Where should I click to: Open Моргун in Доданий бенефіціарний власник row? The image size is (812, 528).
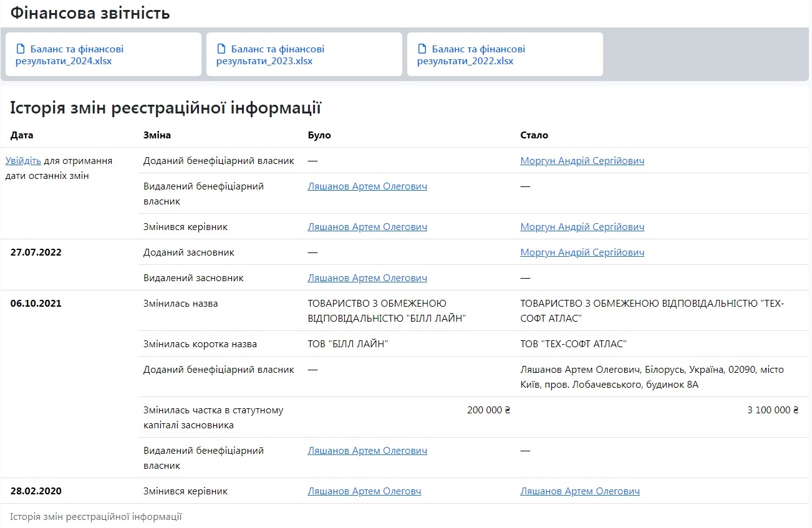[x=582, y=161]
